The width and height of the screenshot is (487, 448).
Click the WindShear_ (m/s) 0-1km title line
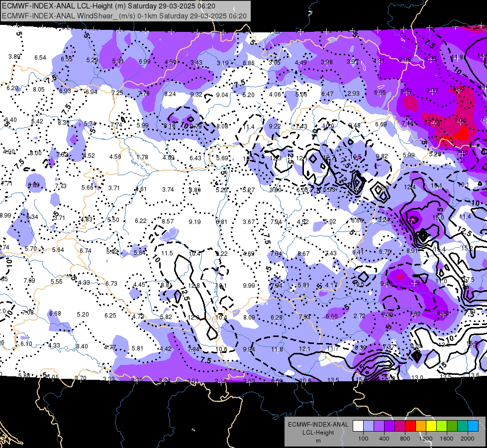pyautogui.click(x=124, y=16)
